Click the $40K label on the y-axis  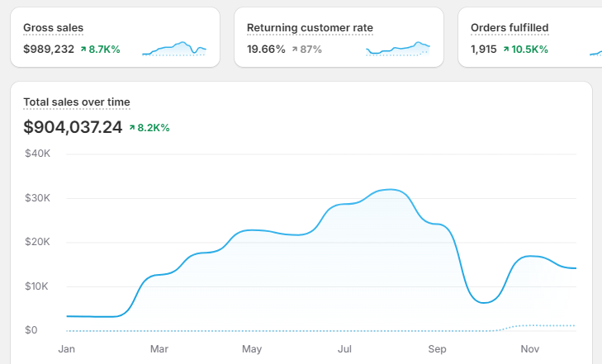[x=37, y=154]
